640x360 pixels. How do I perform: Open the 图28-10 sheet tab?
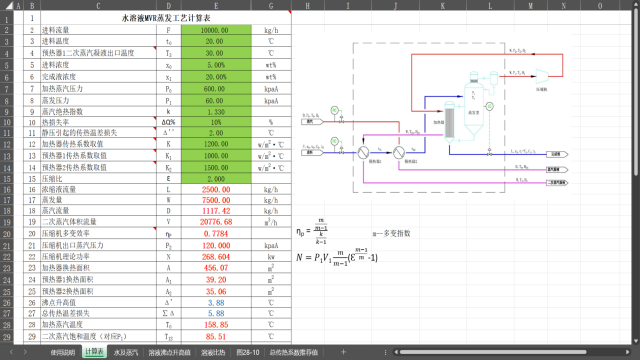(248, 352)
